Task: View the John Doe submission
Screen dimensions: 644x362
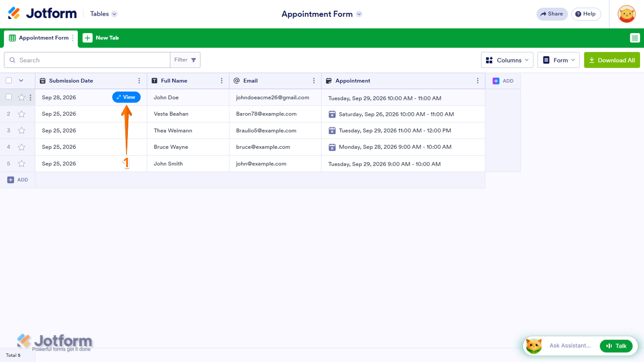Action: pyautogui.click(x=126, y=97)
